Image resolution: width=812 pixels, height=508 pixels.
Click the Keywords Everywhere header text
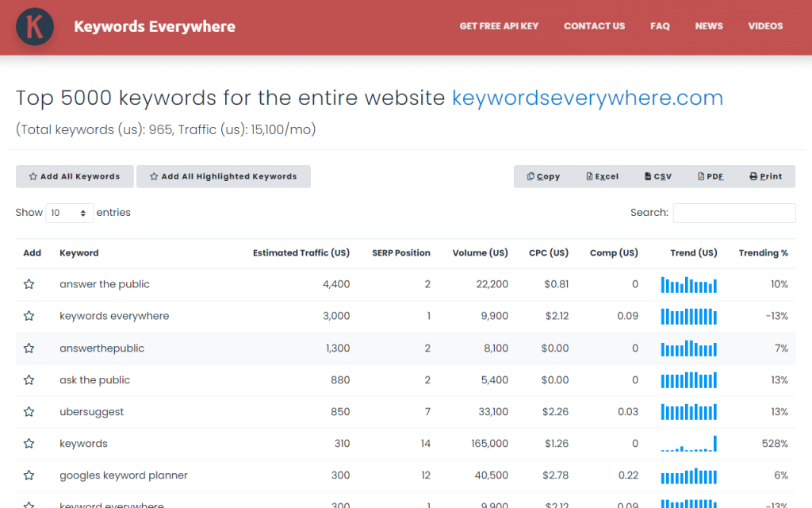[154, 26]
